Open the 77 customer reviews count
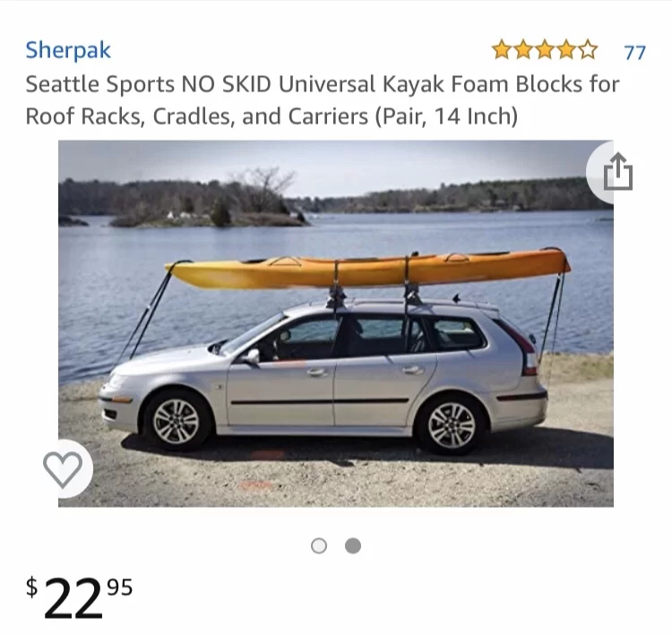This screenshot has height=634, width=672. coord(634,53)
